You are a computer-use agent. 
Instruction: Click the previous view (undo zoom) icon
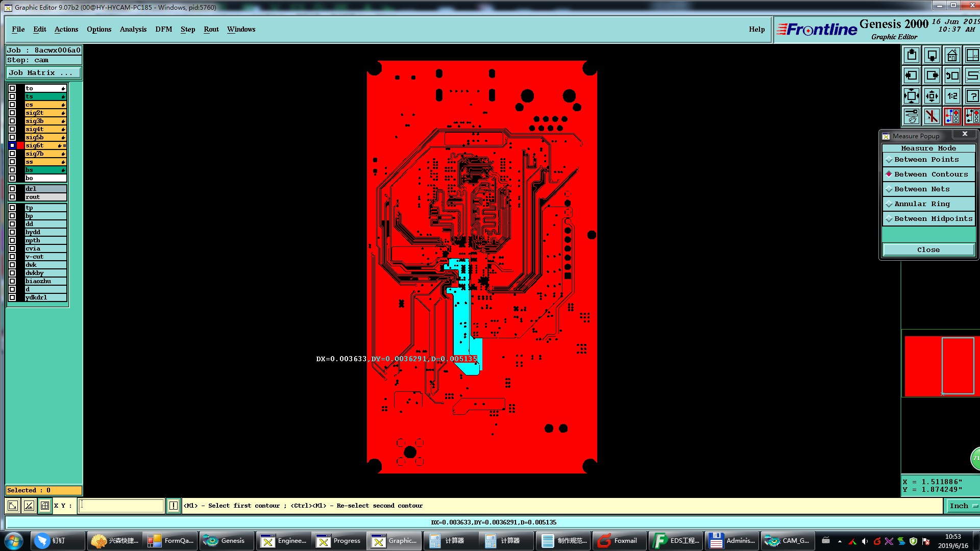[952, 76]
